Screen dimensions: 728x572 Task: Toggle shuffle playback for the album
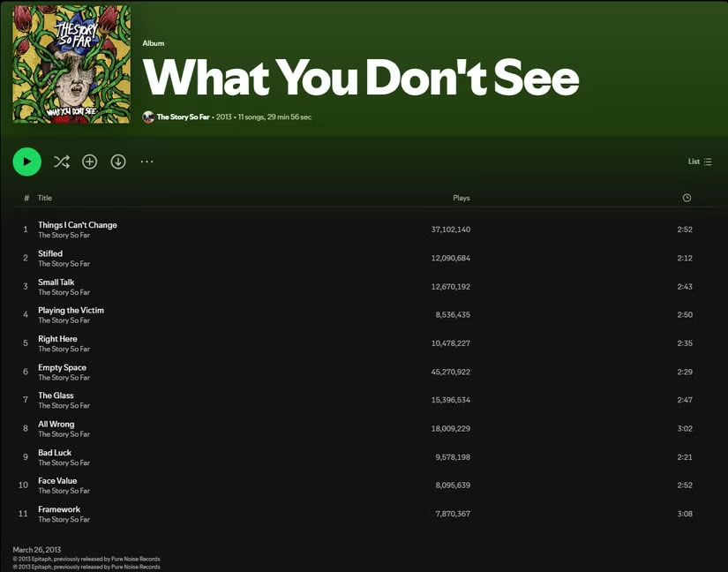[x=61, y=162]
